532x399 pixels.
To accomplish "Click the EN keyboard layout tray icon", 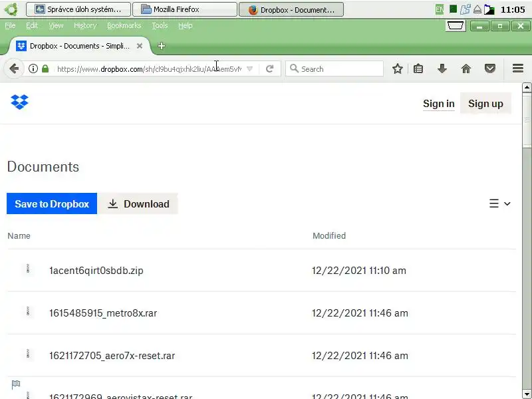I will tap(440, 9).
